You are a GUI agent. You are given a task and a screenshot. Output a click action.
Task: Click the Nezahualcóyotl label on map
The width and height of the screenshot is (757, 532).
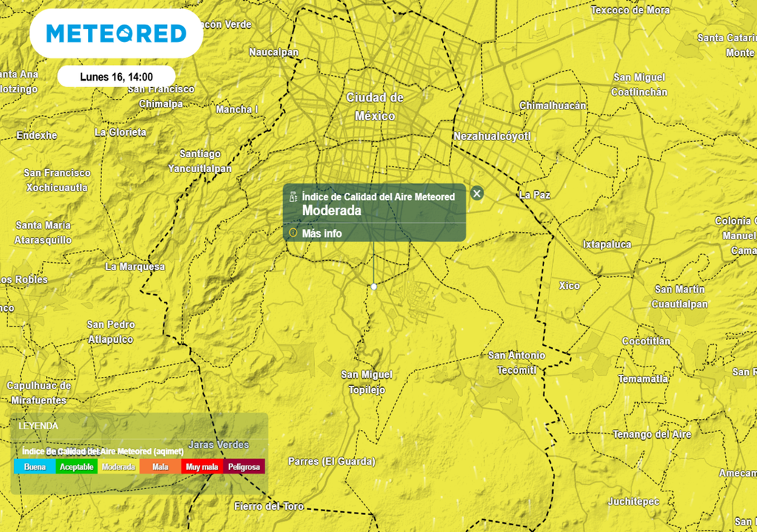pyautogui.click(x=492, y=137)
